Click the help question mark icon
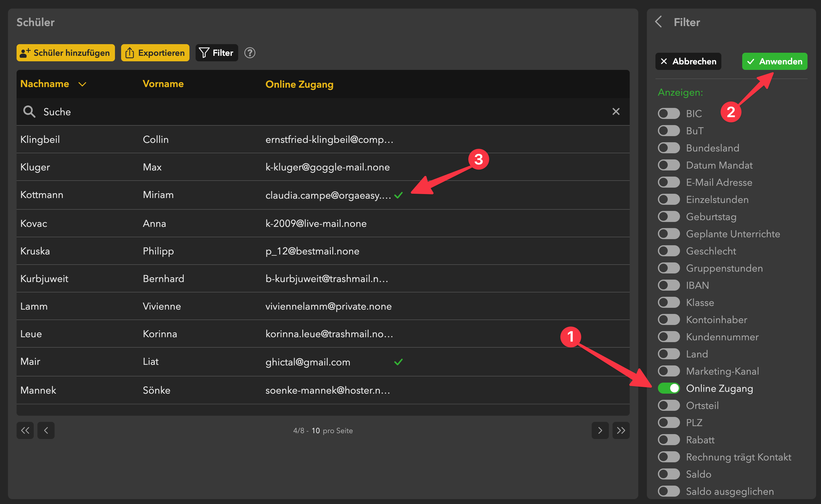 click(250, 53)
